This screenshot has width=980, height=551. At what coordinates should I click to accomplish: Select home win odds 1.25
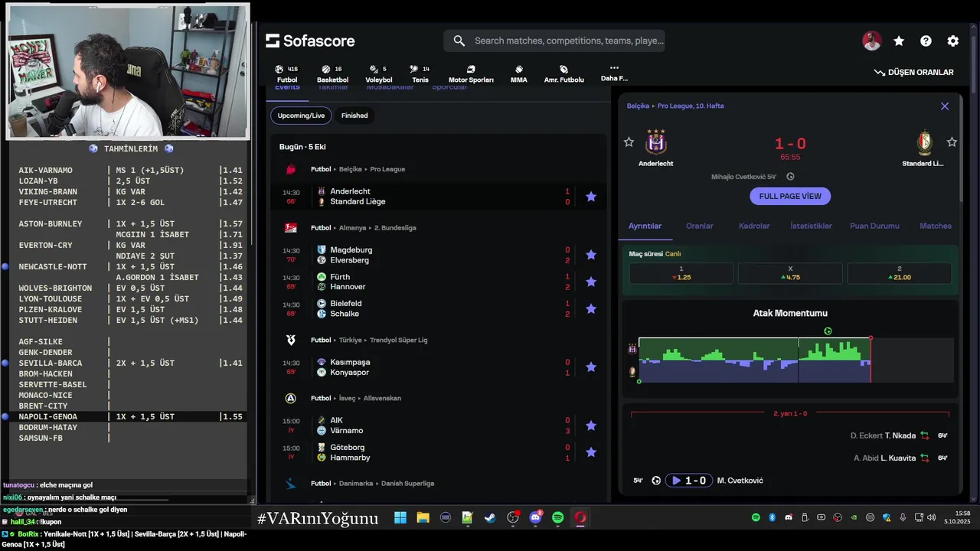click(681, 273)
